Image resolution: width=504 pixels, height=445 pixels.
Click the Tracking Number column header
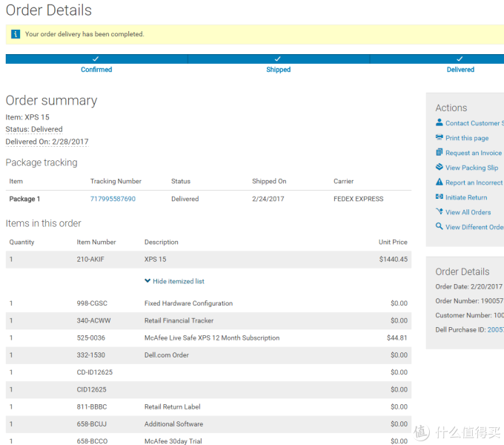pyautogui.click(x=116, y=181)
